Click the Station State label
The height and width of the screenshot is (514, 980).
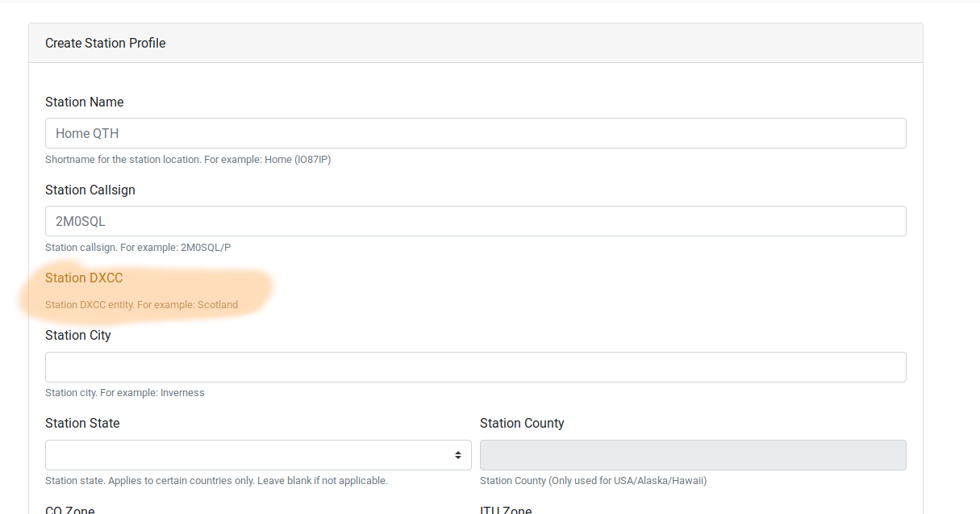80,422
